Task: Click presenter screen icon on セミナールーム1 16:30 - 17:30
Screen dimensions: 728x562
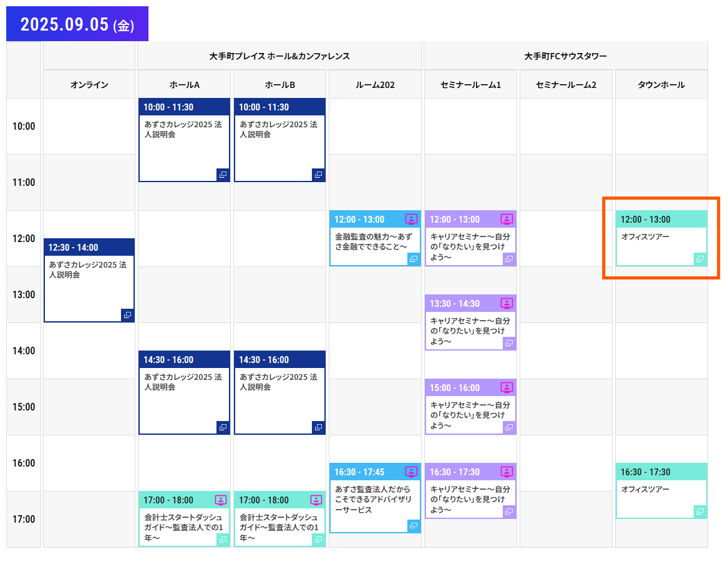Action: pyautogui.click(x=507, y=472)
